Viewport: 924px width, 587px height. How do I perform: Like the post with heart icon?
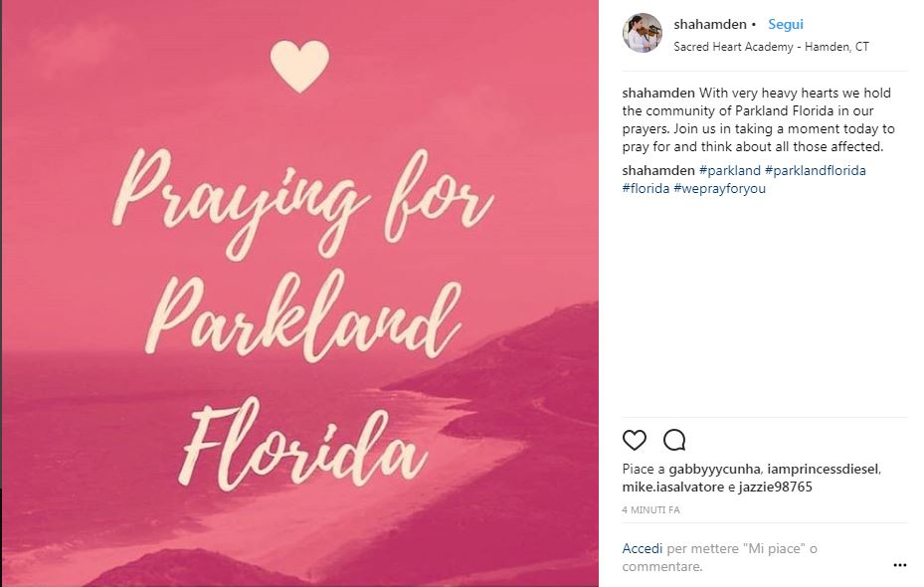tap(634, 440)
